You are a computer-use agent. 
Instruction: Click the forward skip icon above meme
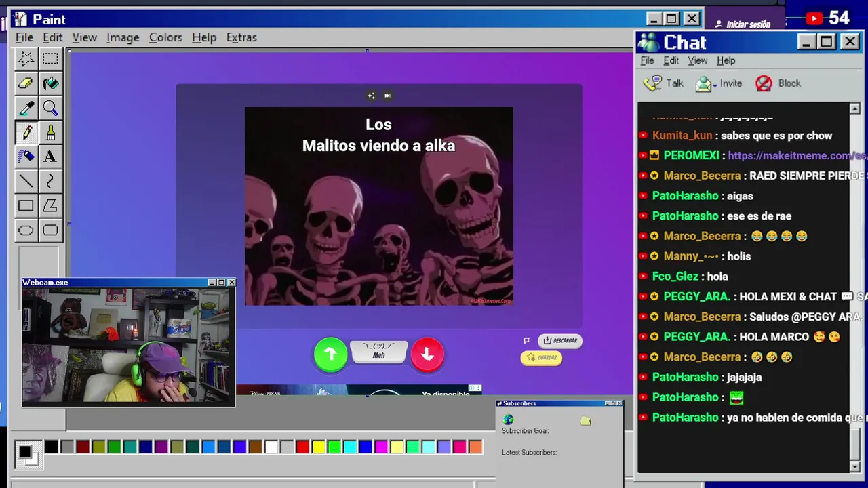(x=387, y=96)
